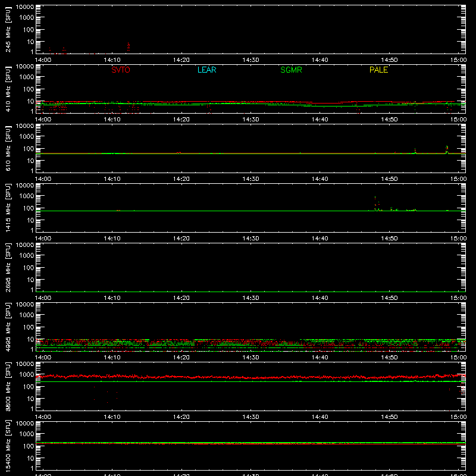The height and width of the screenshot is (476, 476).
Task: Click the cyan LEAR station legend label
Action: coord(206,70)
